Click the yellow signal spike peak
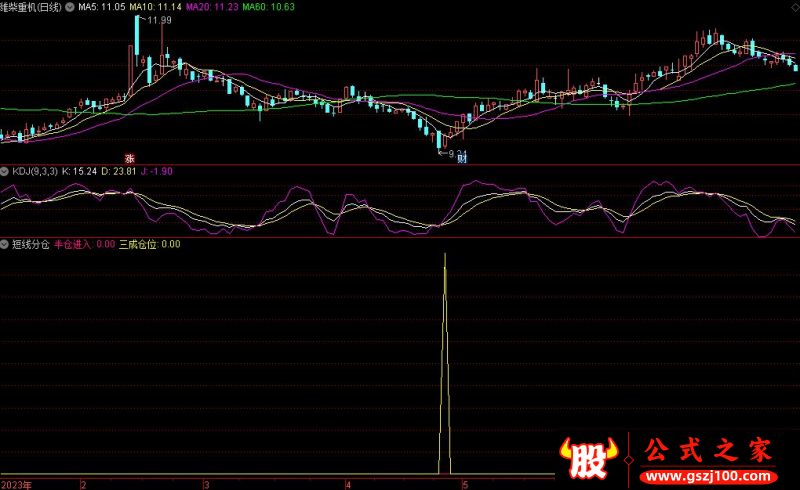Viewport: 800px width, 490px height. coord(445,256)
